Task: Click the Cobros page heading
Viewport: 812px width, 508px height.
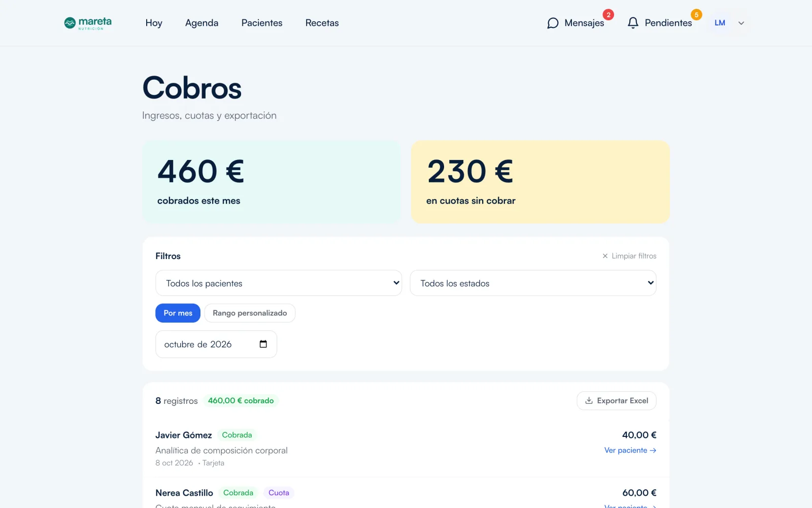Action: (x=192, y=88)
